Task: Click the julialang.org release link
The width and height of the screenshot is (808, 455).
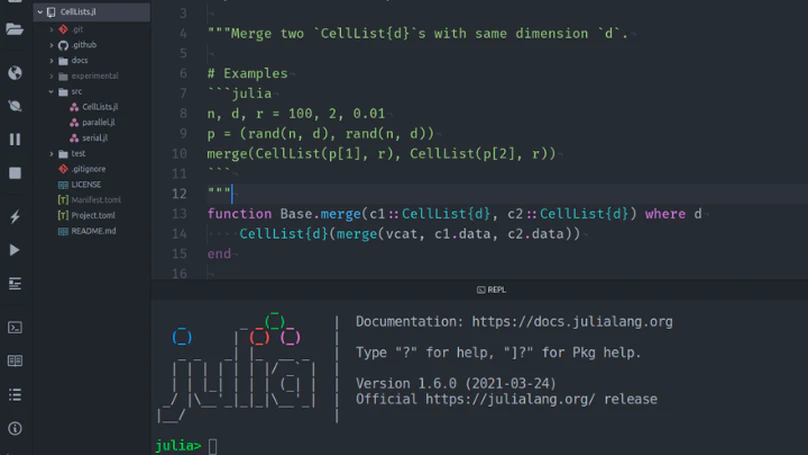Action: click(x=510, y=399)
